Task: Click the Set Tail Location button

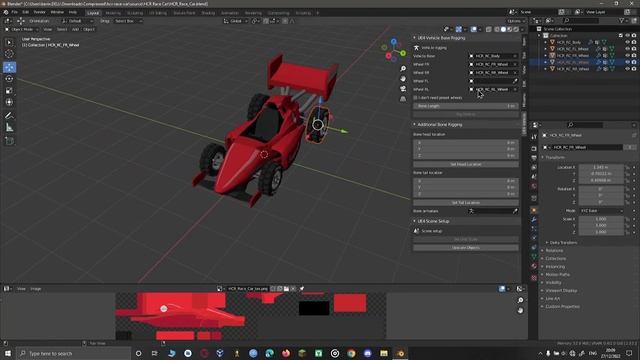Action: tap(466, 202)
